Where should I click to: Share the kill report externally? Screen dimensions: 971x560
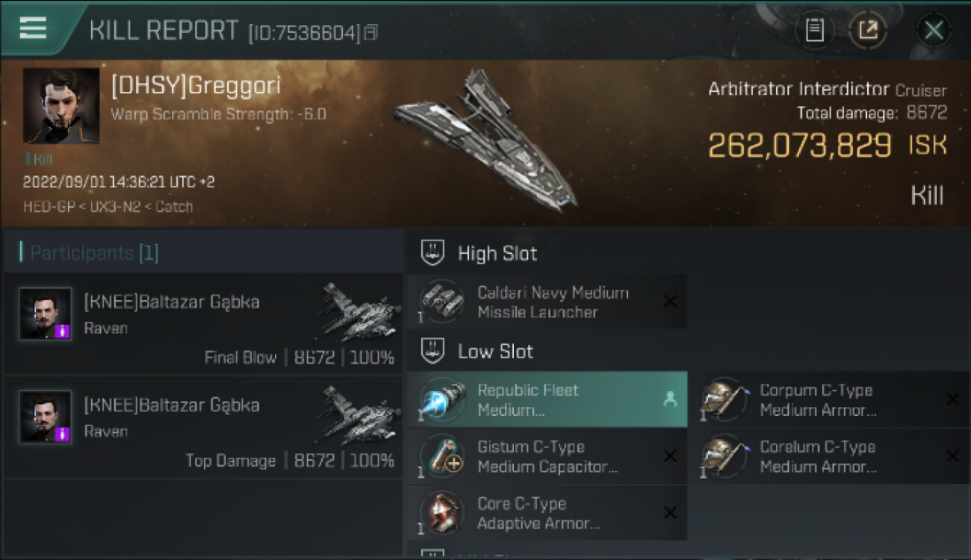(867, 31)
